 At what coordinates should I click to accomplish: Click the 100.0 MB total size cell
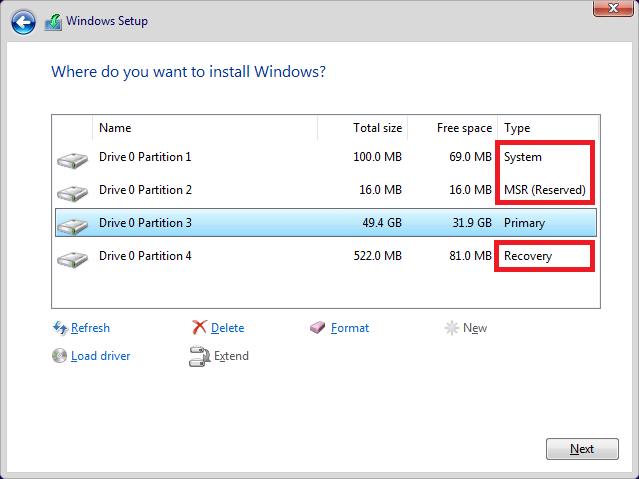click(x=377, y=157)
